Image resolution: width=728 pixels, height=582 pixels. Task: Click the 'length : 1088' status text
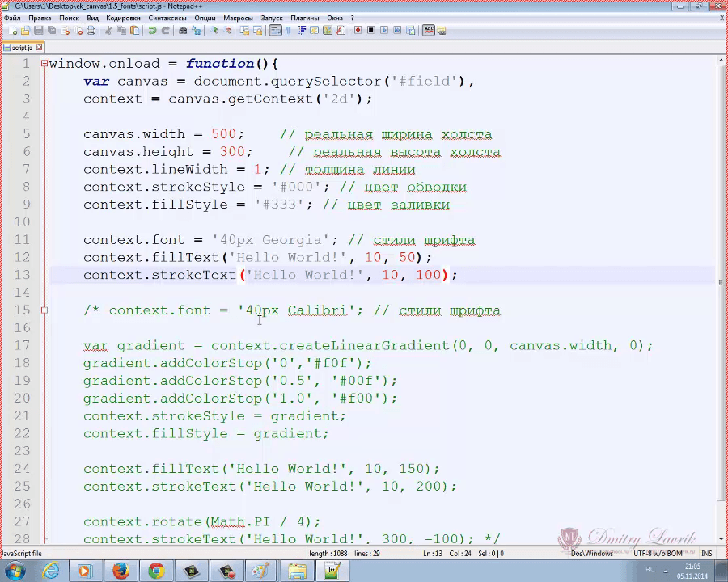pyautogui.click(x=328, y=553)
